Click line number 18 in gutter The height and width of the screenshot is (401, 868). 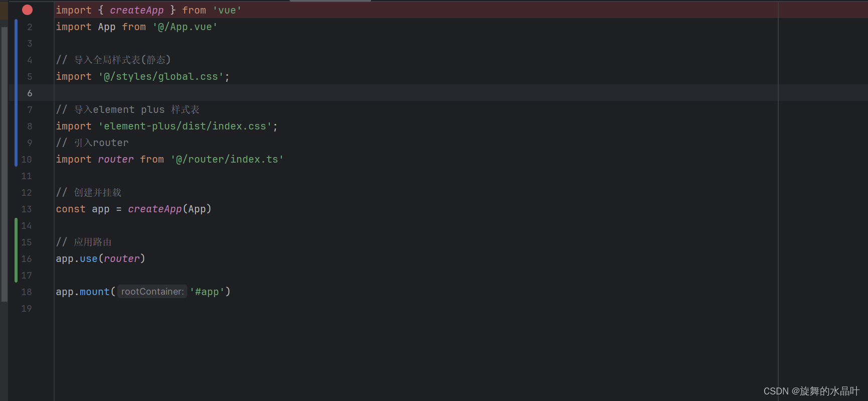tap(27, 292)
